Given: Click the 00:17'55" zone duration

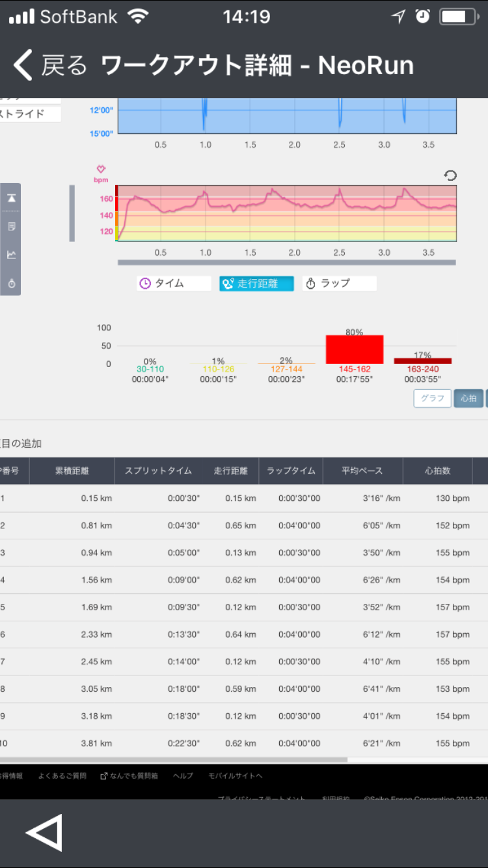Looking at the screenshot, I should 355,379.
